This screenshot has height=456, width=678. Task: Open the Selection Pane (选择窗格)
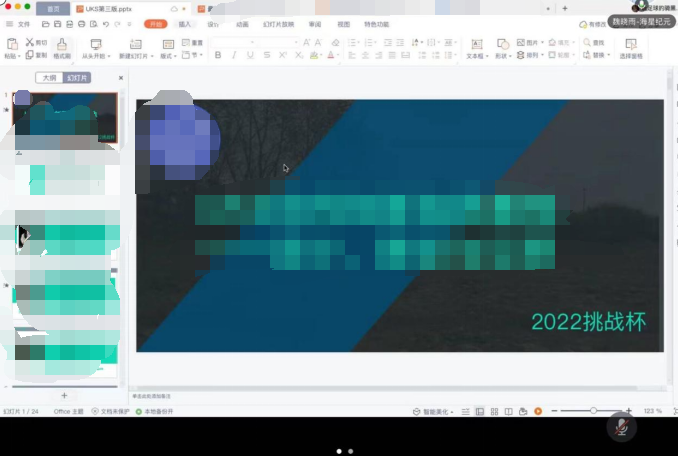coord(631,49)
